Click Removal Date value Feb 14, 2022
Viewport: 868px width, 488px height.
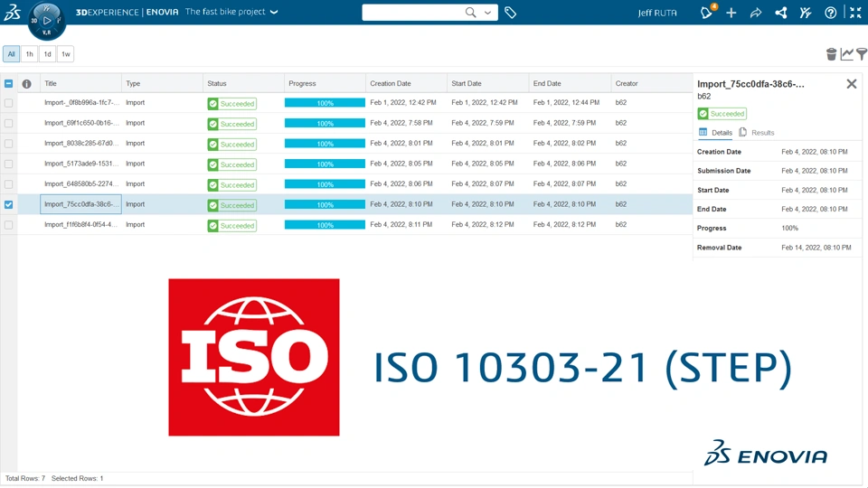[x=816, y=248]
